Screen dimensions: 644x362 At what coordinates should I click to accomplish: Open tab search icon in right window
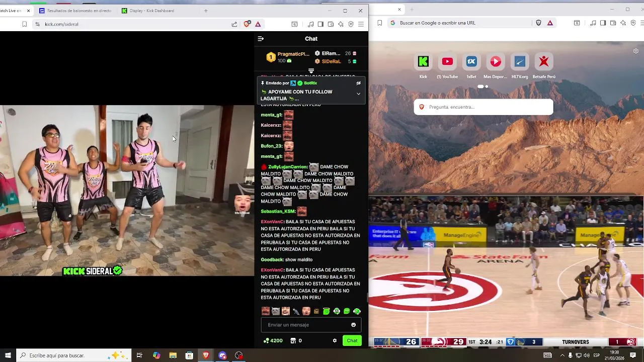(577, 23)
